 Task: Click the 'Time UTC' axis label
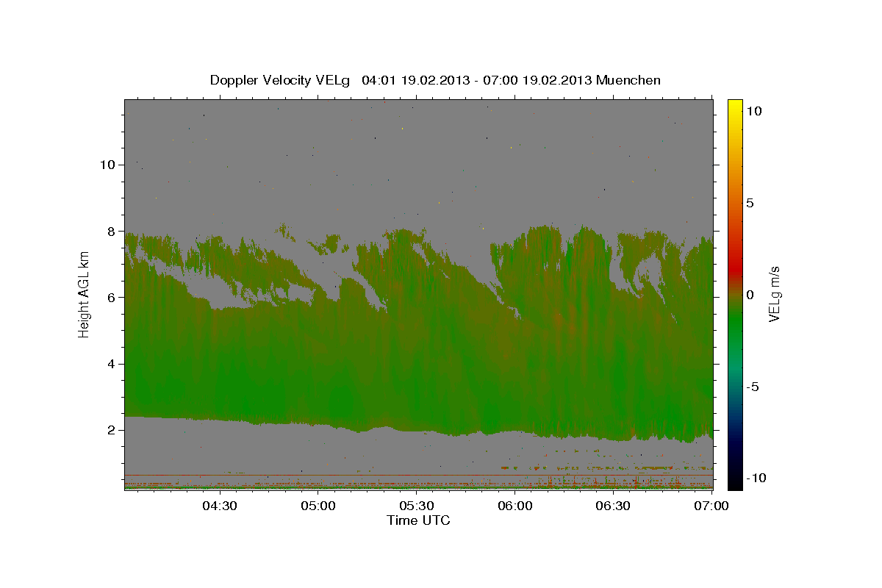pyautogui.click(x=418, y=520)
